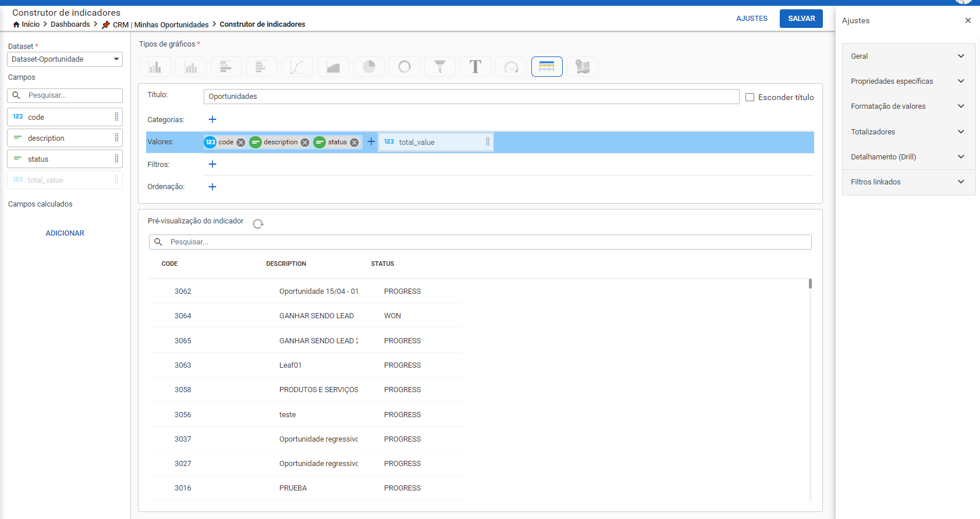Add a sort with the Ordenação plus
Screen dimensions: 980x519
(x=212, y=187)
